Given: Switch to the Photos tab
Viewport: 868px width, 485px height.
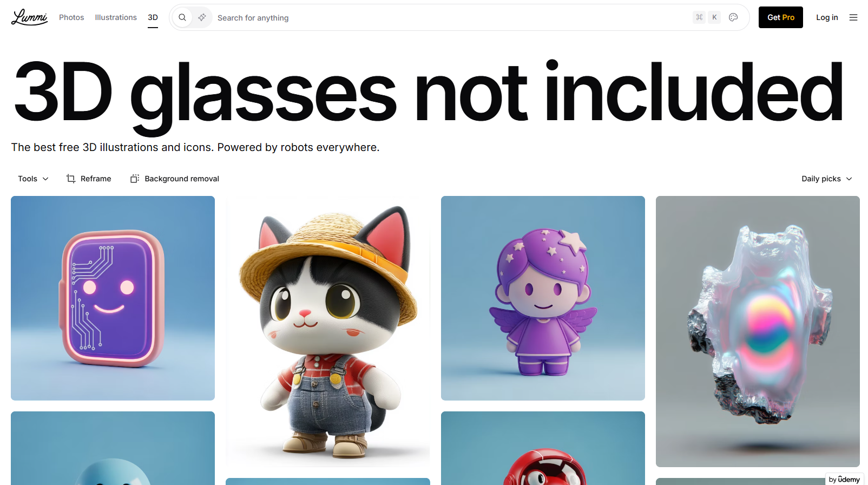Looking at the screenshot, I should [71, 17].
